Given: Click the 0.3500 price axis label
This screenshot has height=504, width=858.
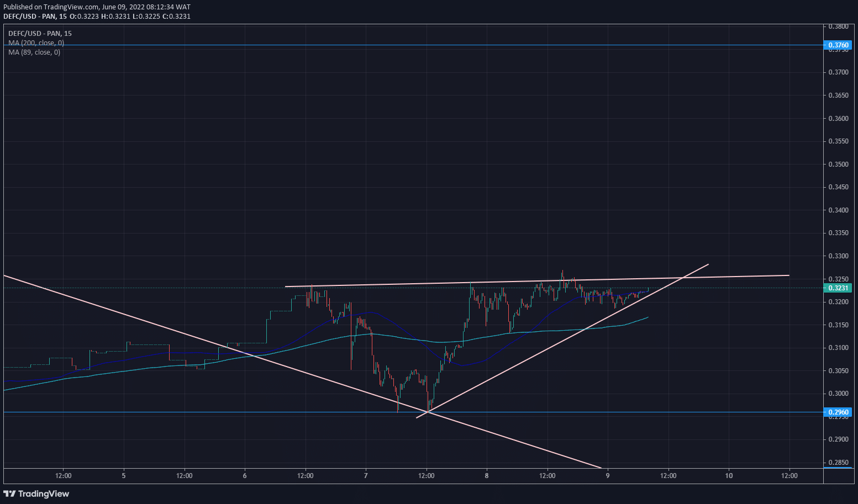Looking at the screenshot, I should [838, 164].
